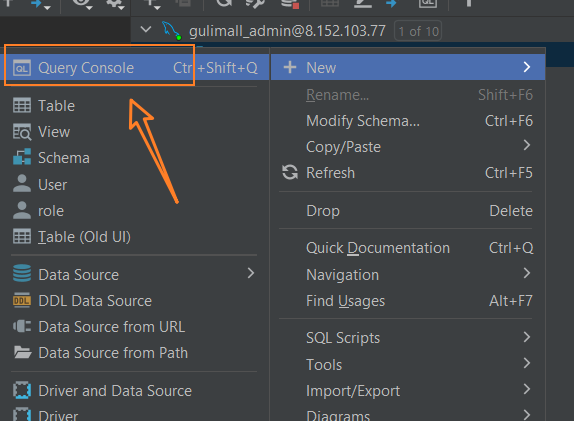Open the '1 of 10' schemas selector

coord(418,31)
